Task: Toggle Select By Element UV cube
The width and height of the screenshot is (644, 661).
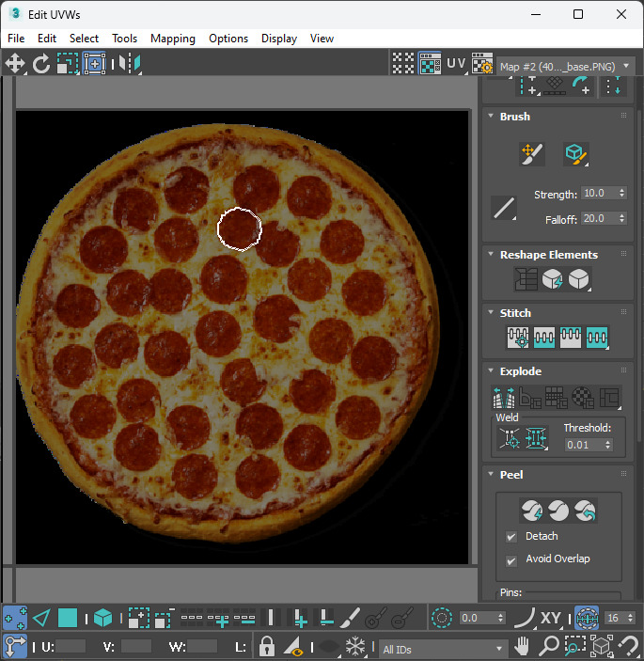Action: (102, 619)
